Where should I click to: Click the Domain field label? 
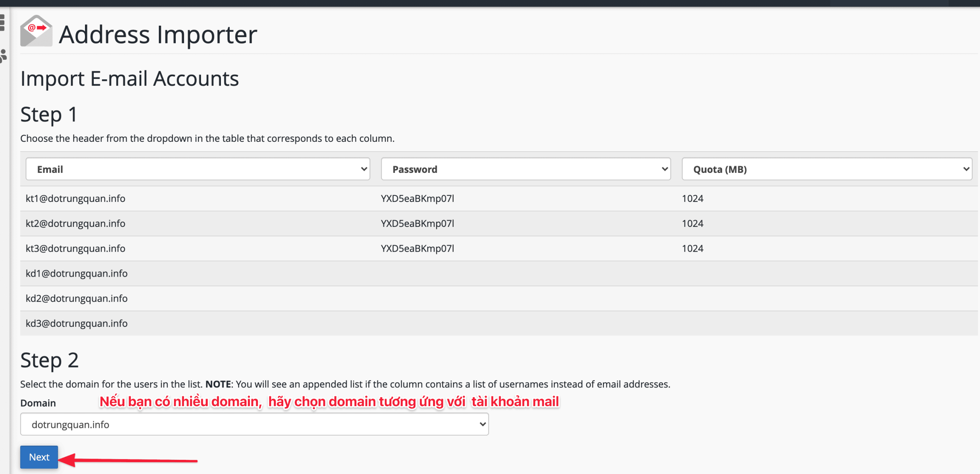tap(38, 403)
